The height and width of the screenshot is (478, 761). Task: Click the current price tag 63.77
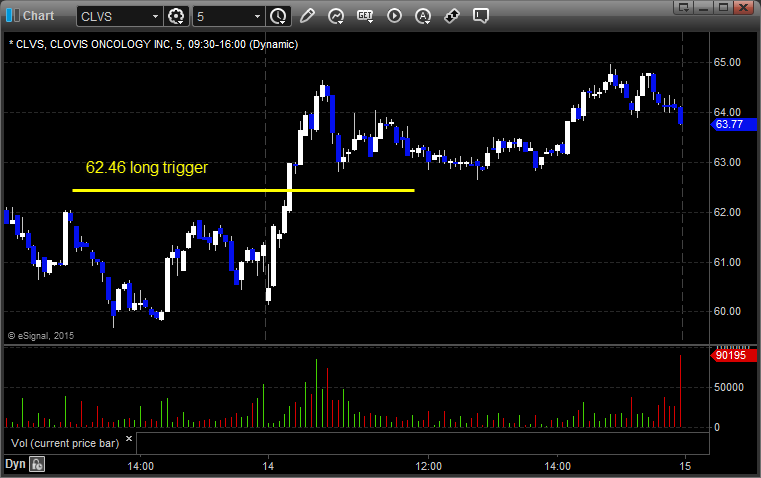[x=733, y=124]
